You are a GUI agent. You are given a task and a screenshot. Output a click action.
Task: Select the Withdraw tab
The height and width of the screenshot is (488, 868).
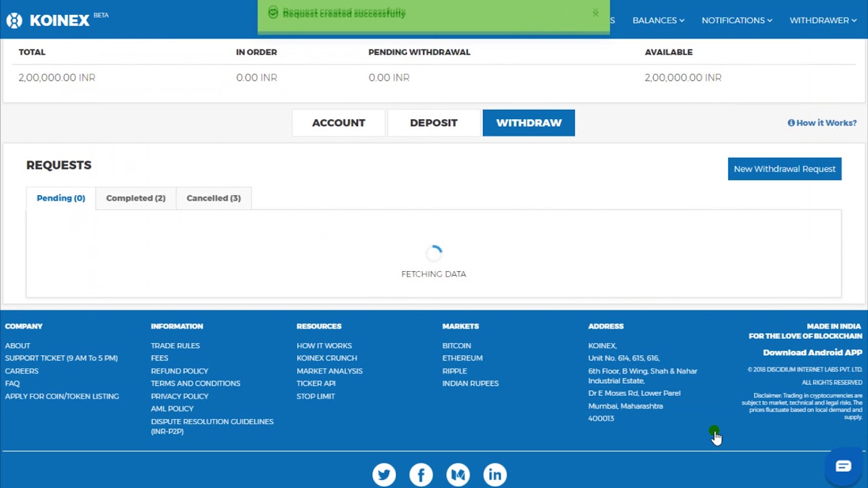529,123
